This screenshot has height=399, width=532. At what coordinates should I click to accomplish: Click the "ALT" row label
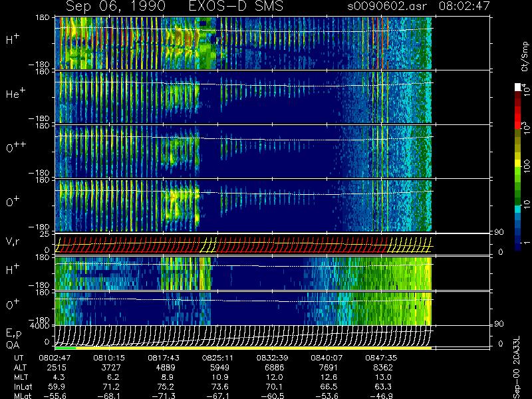[20, 368]
